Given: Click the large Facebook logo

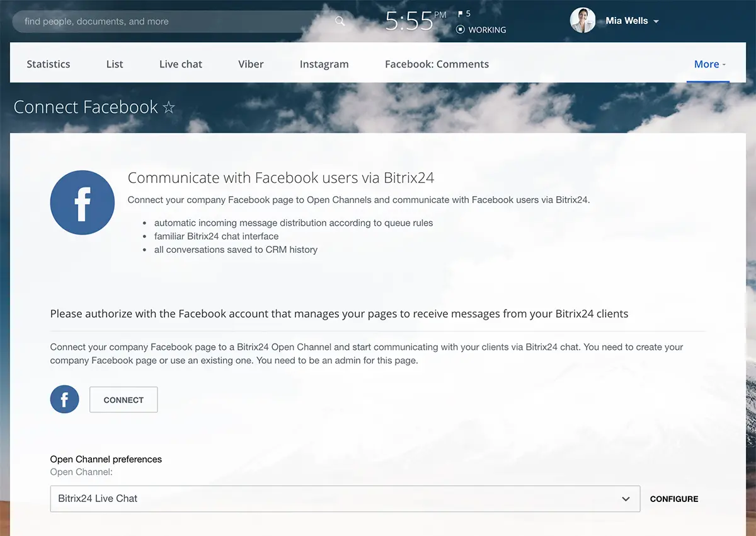Looking at the screenshot, I should tap(83, 202).
